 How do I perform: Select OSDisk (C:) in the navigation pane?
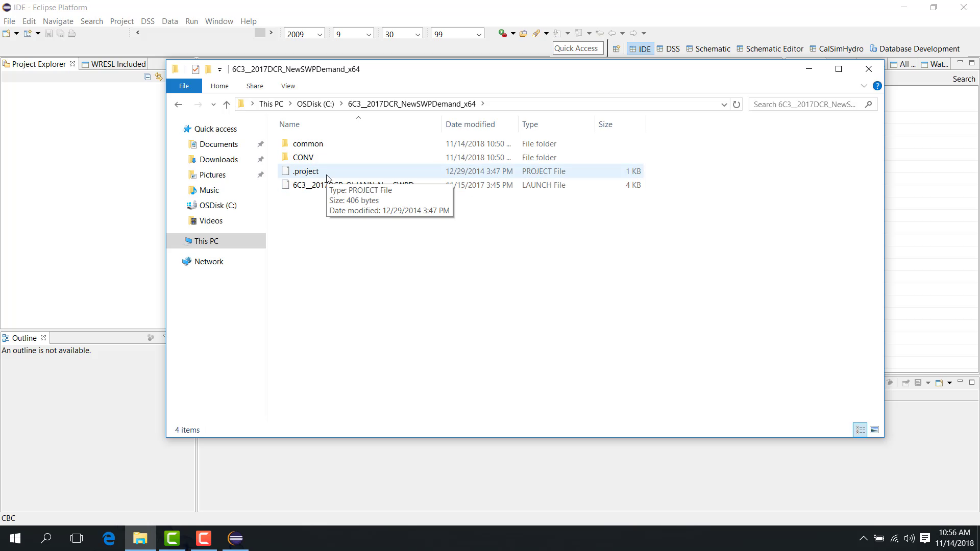point(218,206)
